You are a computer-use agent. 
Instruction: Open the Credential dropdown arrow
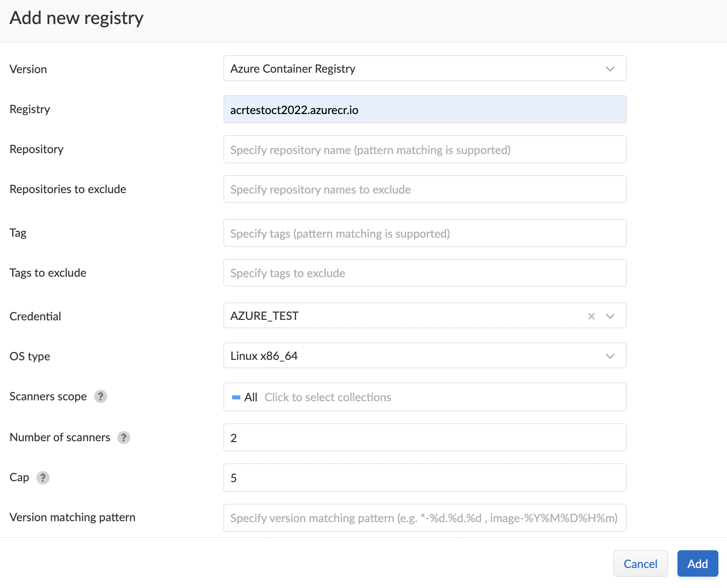[x=610, y=316]
